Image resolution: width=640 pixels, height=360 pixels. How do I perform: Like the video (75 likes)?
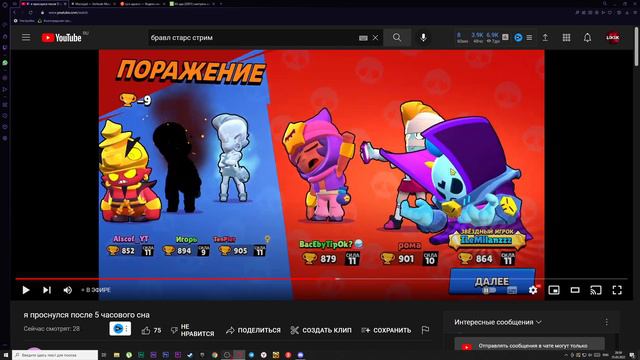tap(151, 330)
